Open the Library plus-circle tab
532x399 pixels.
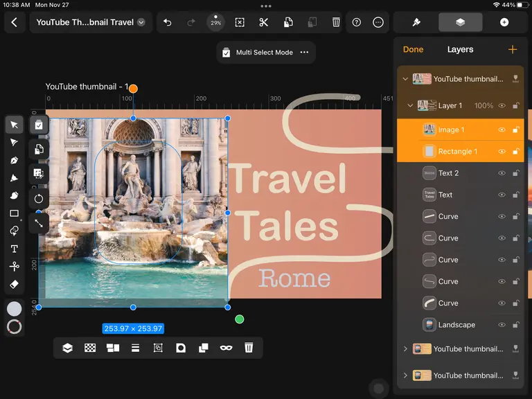tap(504, 22)
